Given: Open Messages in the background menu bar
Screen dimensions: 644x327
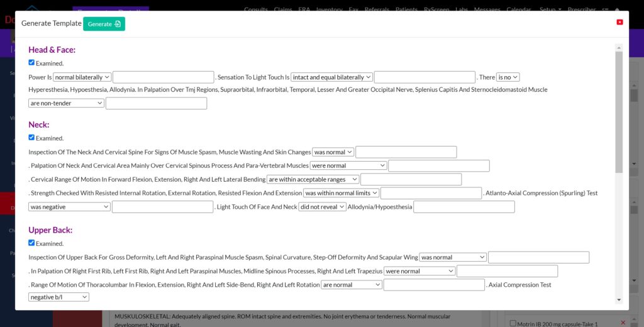Looking at the screenshot, I should pos(487,9).
